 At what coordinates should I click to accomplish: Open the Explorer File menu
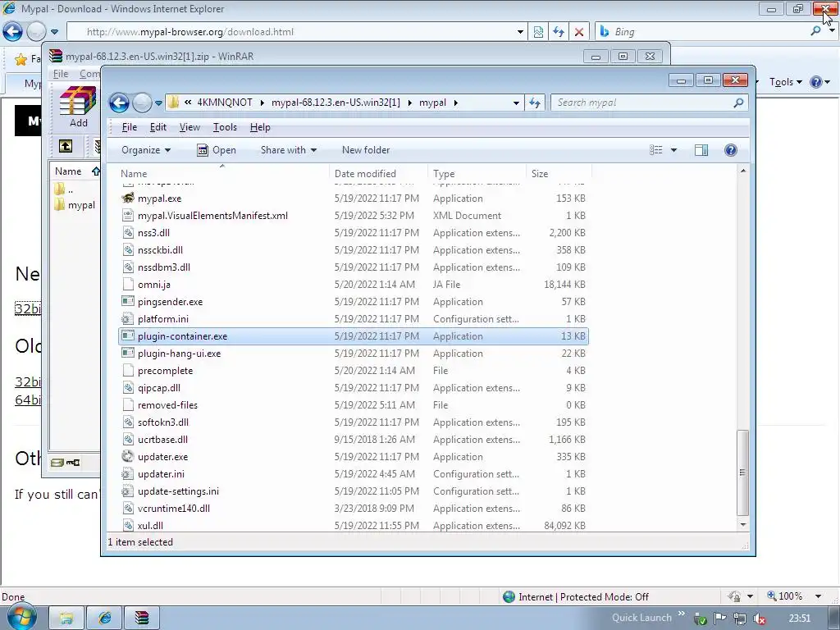(129, 127)
